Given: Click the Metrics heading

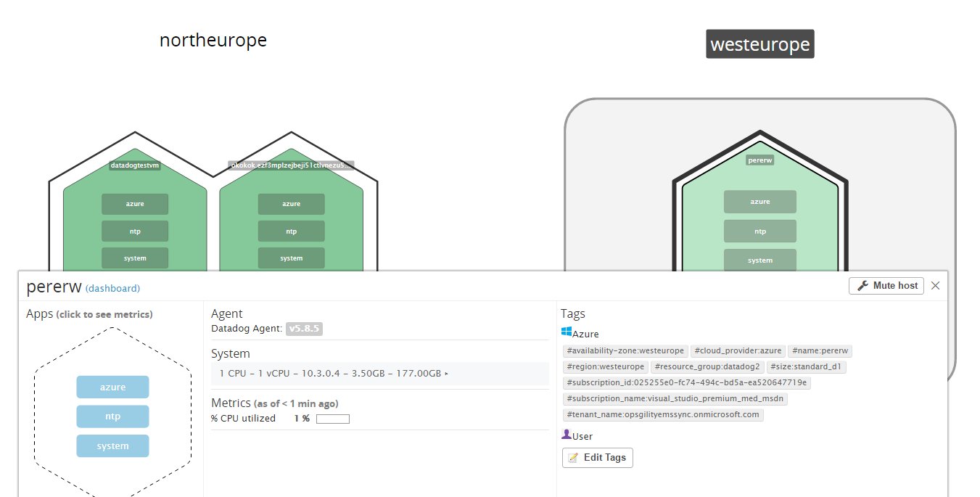Looking at the screenshot, I should [231, 402].
